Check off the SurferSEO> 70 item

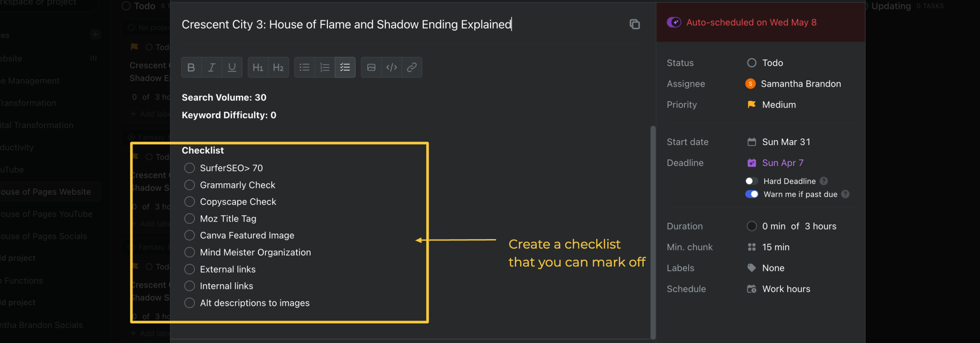point(189,168)
